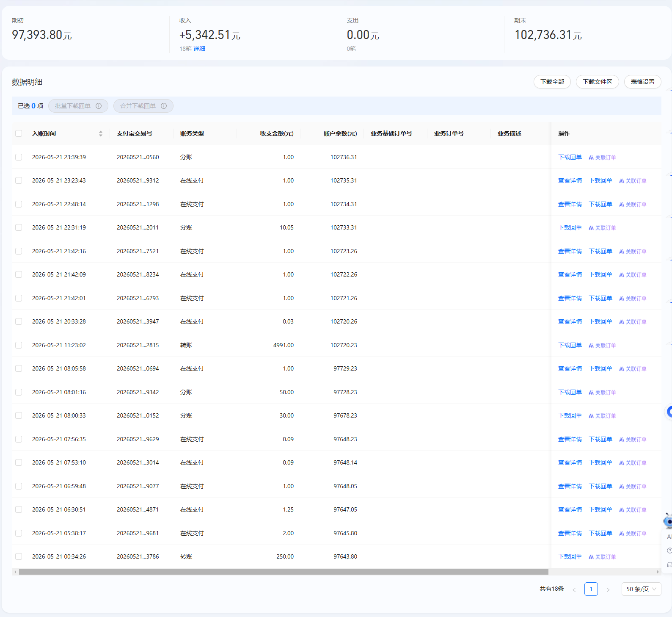Select row dated 2026-05-21 22:31:19
The image size is (672, 617).
point(19,227)
